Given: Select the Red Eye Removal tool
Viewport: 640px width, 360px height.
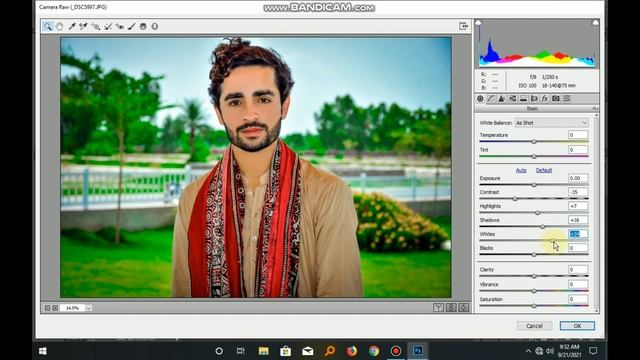Looking at the screenshot, I should pos(120,27).
